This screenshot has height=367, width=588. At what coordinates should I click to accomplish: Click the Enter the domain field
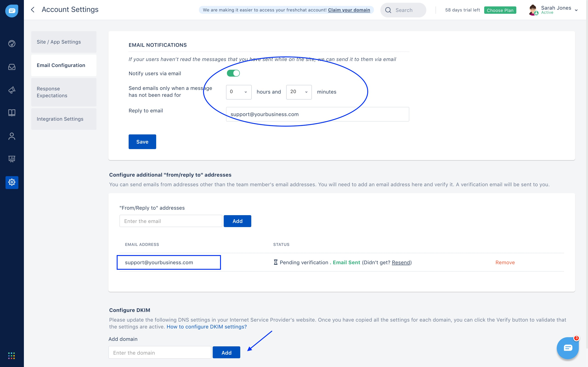point(159,353)
